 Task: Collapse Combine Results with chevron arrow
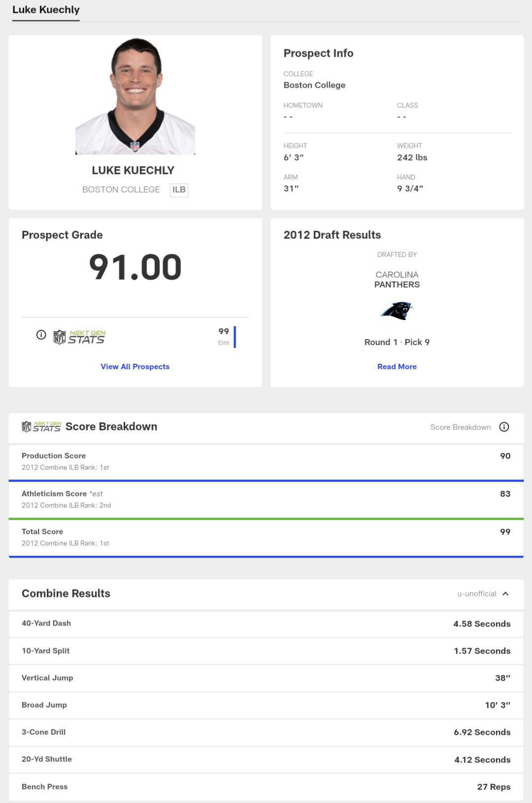(x=505, y=594)
